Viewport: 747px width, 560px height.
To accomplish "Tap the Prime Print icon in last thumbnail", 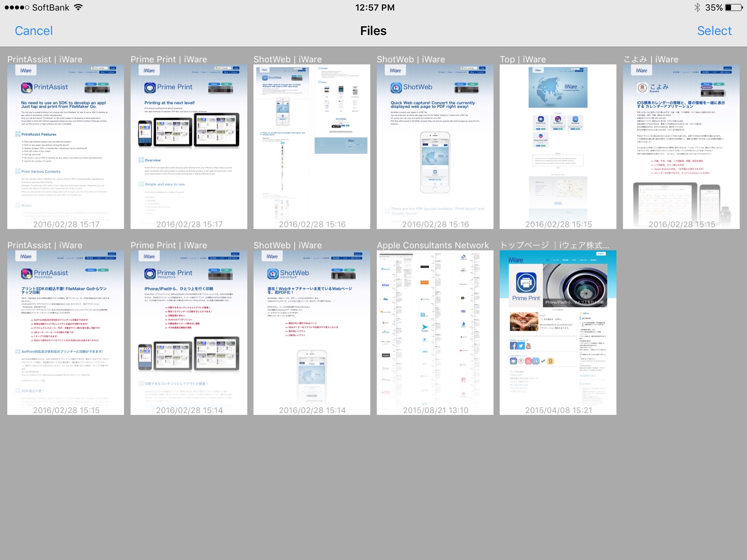I will pos(526,283).
